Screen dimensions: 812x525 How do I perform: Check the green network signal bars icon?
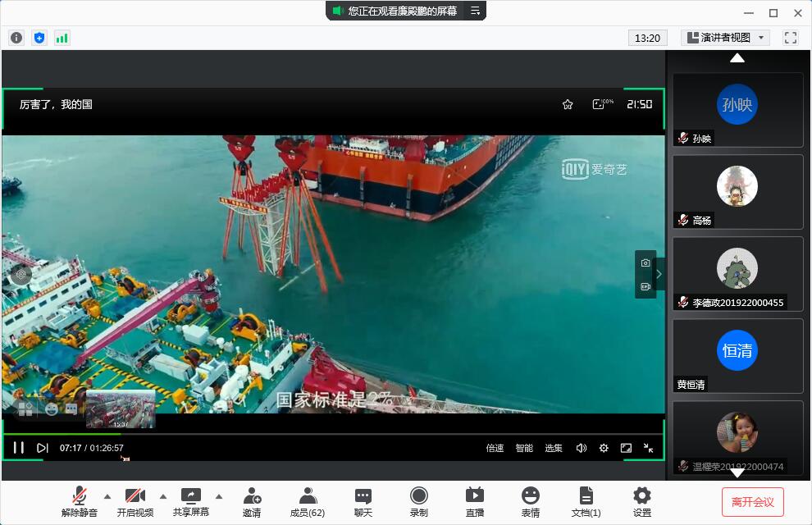point(62,38)
